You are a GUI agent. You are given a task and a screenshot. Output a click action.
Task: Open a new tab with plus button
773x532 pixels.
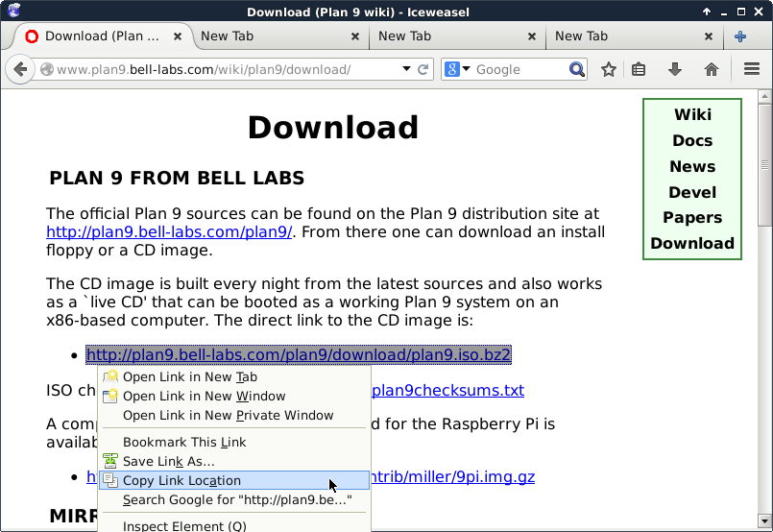coord(740,36)
